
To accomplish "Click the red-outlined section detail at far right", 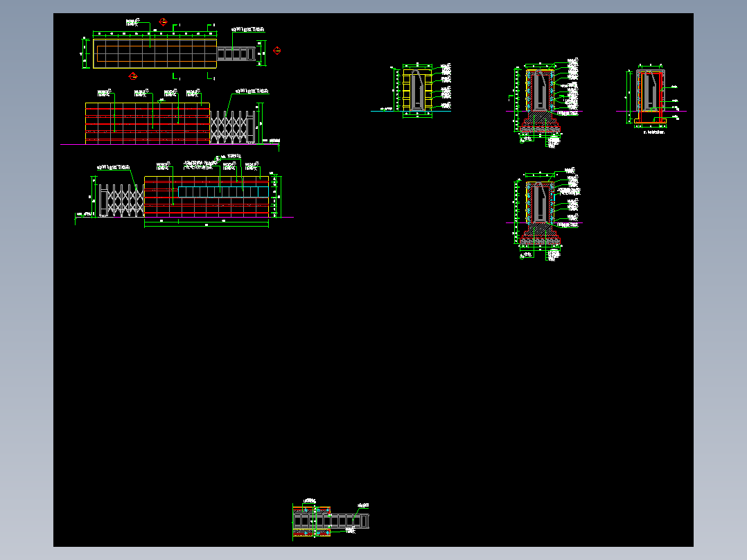I will [650, 96].
